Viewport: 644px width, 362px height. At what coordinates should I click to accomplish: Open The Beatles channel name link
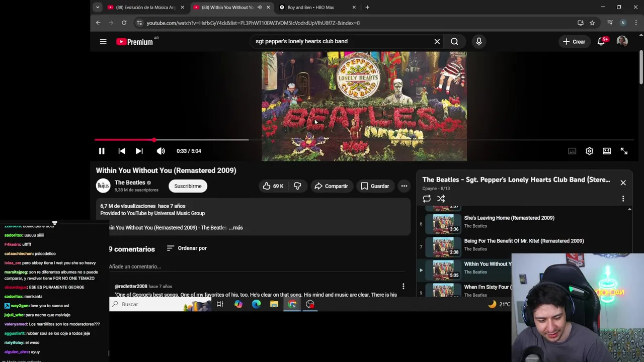tap(130, 183)
